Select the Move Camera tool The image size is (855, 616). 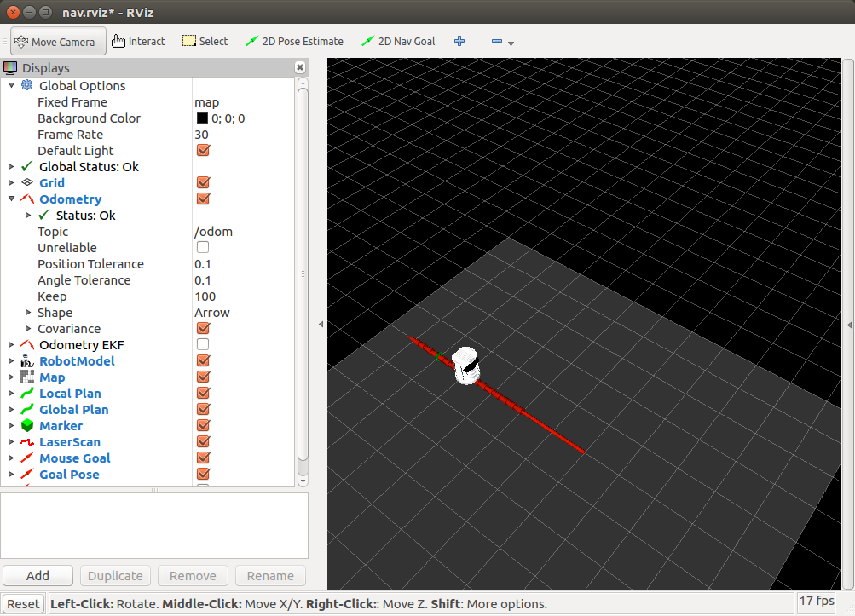tap(57, 40)
